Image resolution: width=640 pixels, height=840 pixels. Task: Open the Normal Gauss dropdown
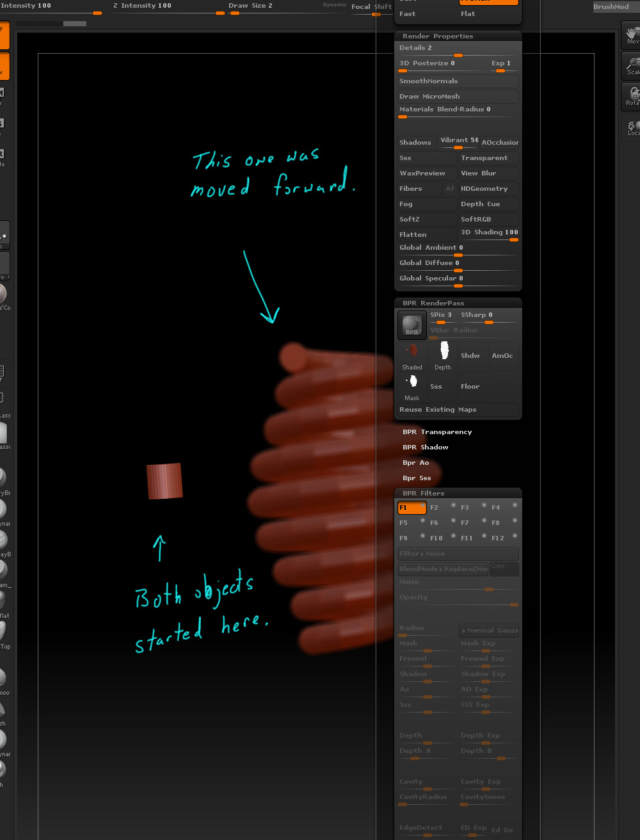[x=489, y=631]
